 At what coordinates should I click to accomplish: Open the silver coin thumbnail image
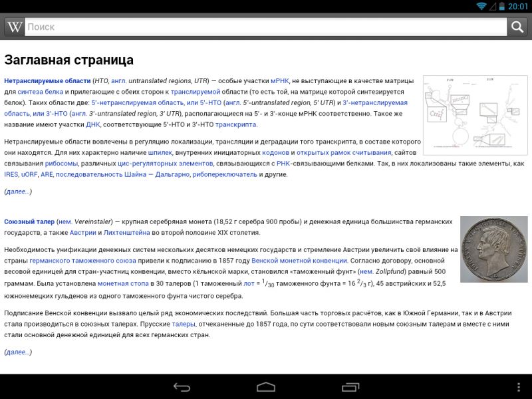493,249
